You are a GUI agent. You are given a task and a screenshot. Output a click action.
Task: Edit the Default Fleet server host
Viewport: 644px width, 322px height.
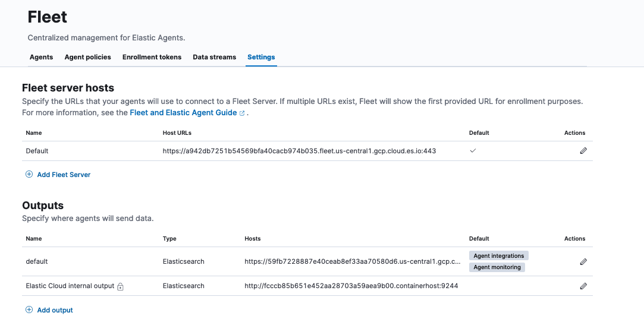[x=583, y=151]
